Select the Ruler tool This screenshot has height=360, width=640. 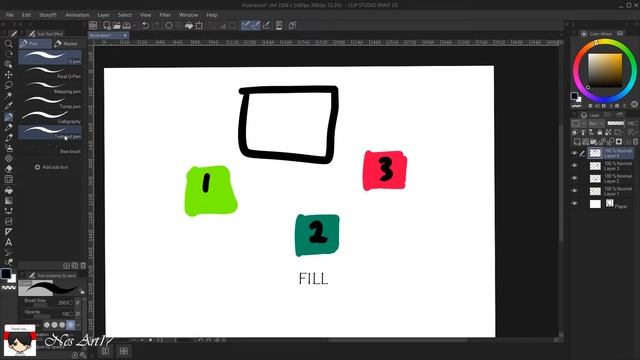8,232
